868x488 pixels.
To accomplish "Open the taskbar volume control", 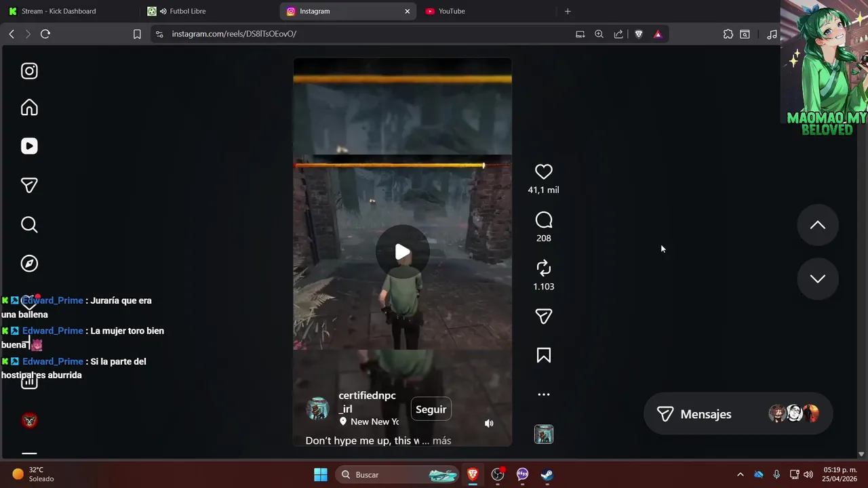I will click(808, 474).
